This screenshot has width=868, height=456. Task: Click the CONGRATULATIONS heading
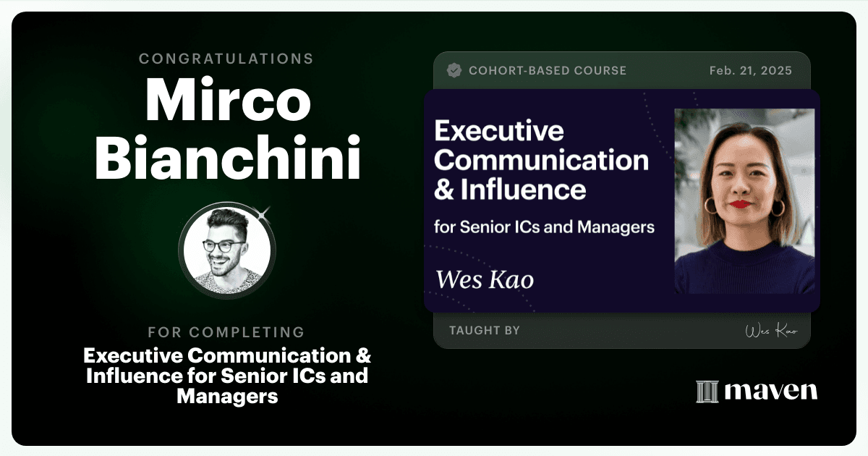pyautogui.click(x=226, y=59)
